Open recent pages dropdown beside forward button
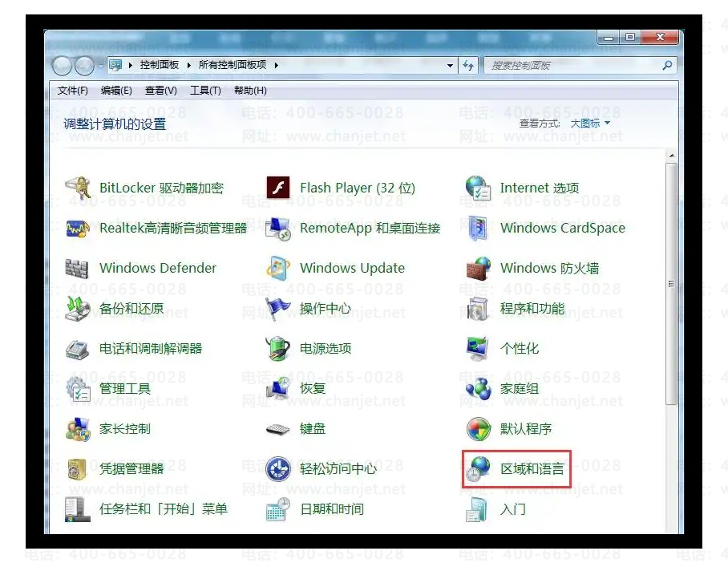This screenshot has width=728, height=563. [100, 66]
